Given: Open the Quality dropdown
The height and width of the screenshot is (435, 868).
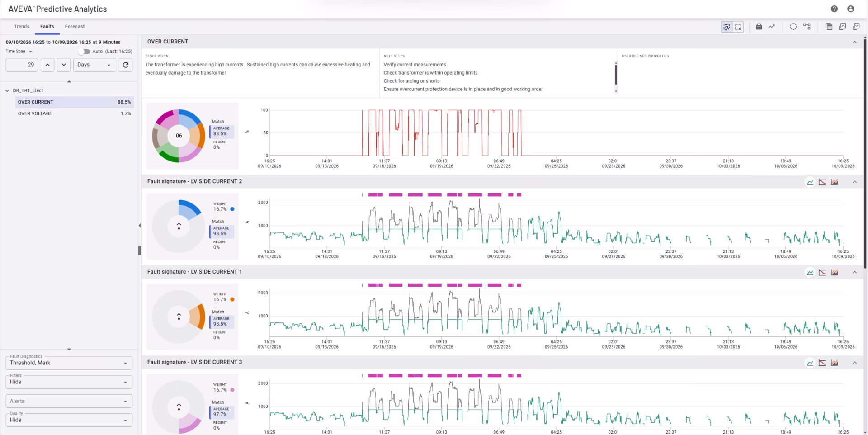Looking at the screenshot, I should [69, 420].
